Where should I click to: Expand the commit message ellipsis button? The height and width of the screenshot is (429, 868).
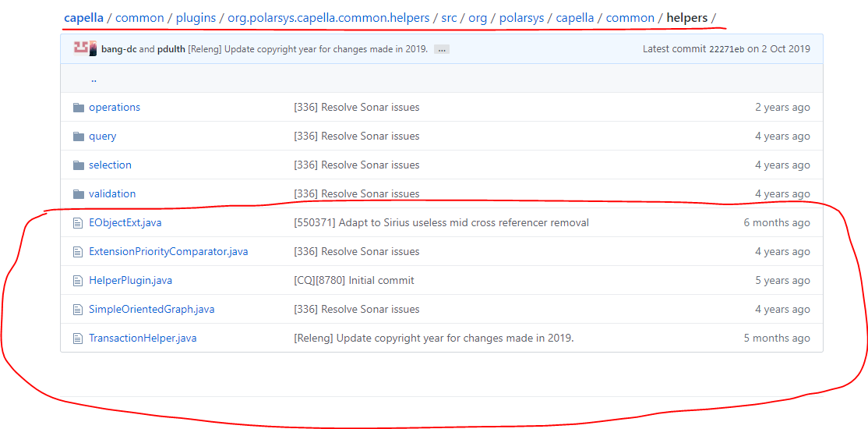pos(441,49)
